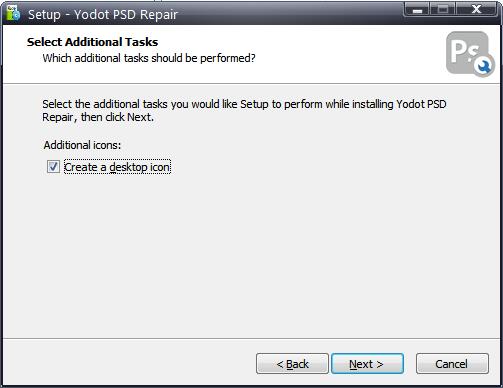503x388 pixels.
Task: Continue setup with the Next button
Action: click(367, 364)
